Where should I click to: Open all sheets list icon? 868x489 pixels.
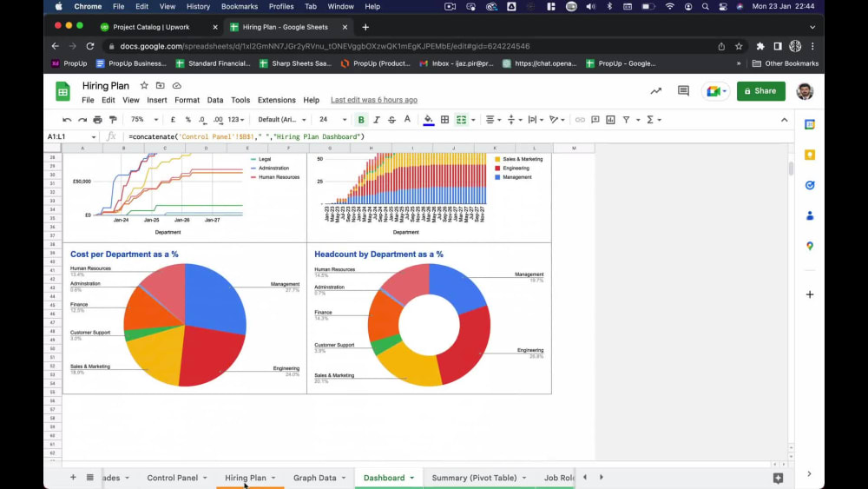pos(89,478)
